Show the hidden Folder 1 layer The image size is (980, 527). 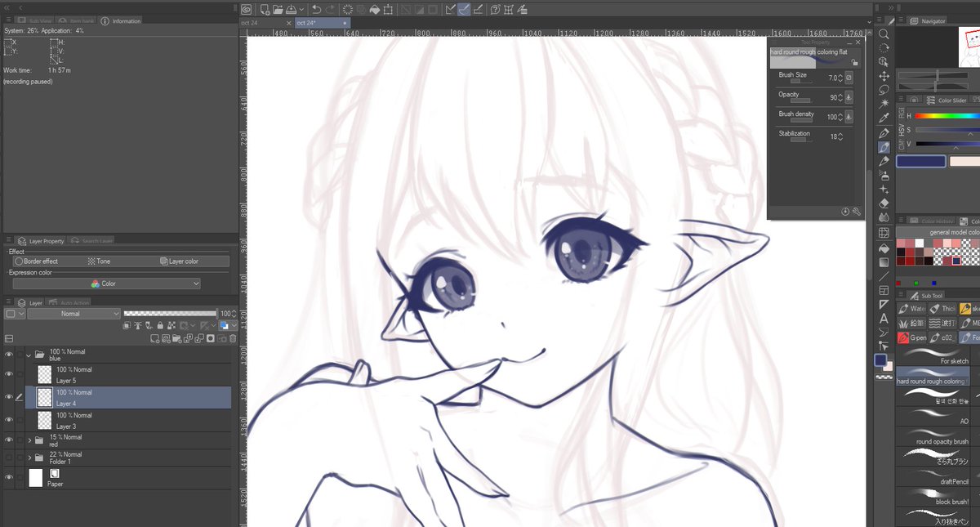(9, 458)
